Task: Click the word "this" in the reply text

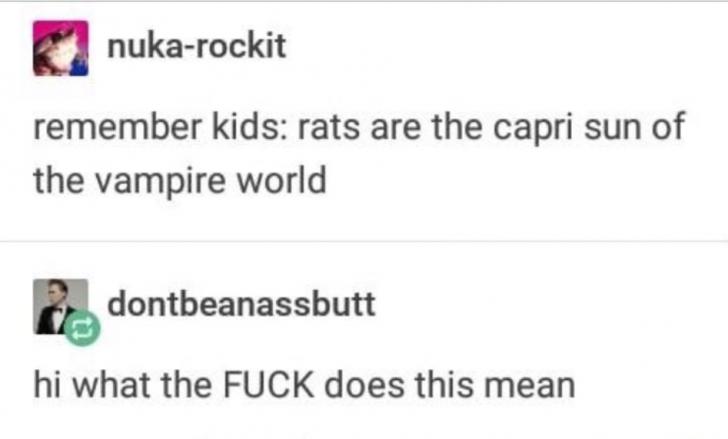Action: pyautogui.click(x=444, y=385)
